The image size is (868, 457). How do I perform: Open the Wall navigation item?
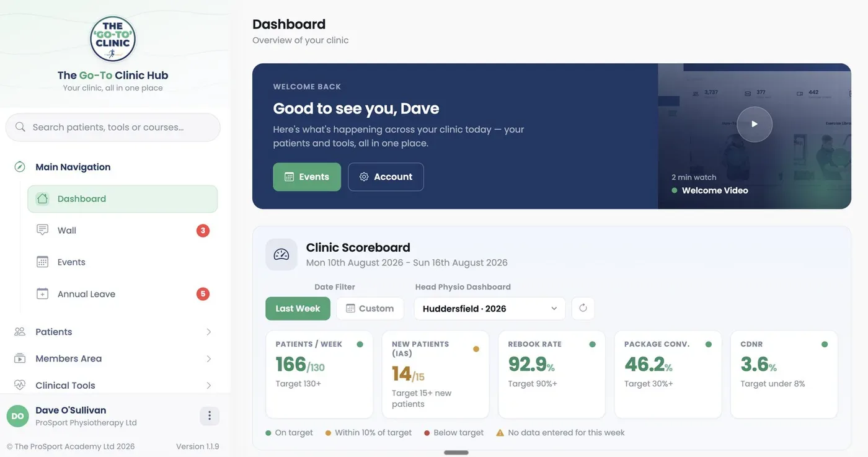(123, 231)
